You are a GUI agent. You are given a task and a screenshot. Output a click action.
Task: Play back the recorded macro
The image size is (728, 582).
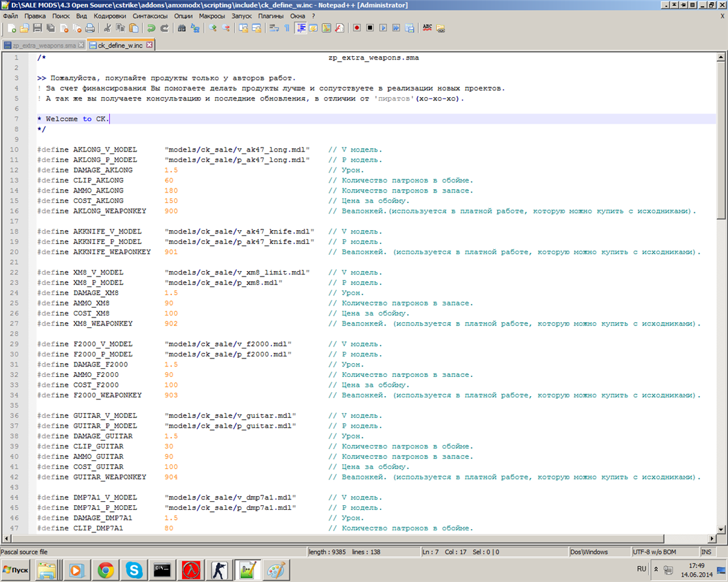point(383,28)
